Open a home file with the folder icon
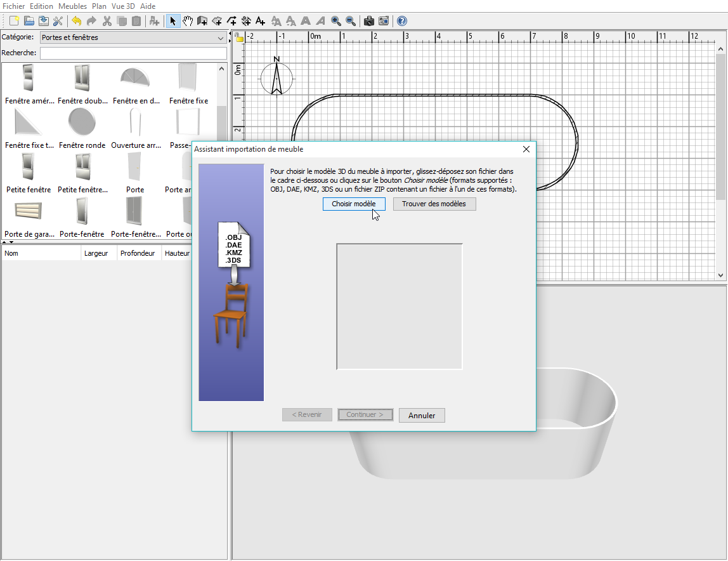Screen dimensions: 728x561 click(29, 21)
